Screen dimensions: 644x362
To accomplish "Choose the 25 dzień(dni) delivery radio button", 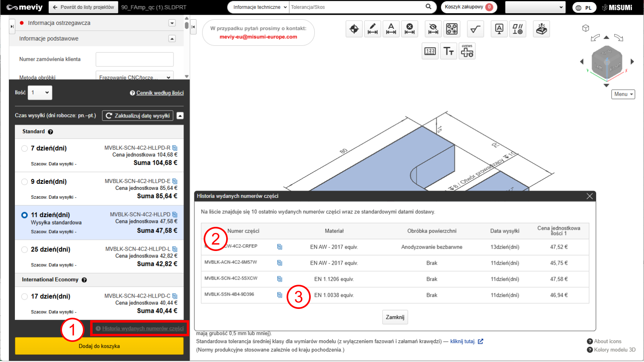I will pos(25,249).
